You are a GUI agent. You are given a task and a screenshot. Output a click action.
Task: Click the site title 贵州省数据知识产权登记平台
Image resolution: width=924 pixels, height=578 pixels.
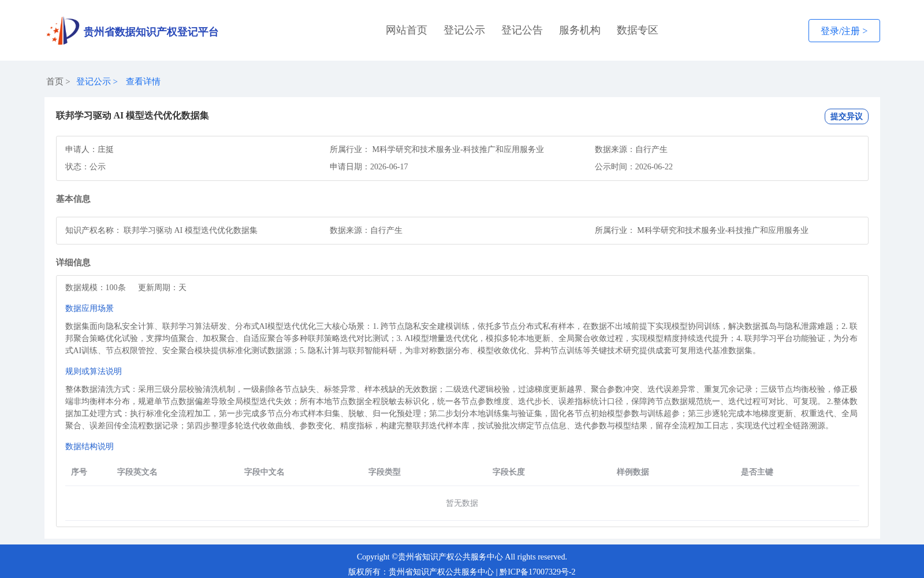(151, 32)
